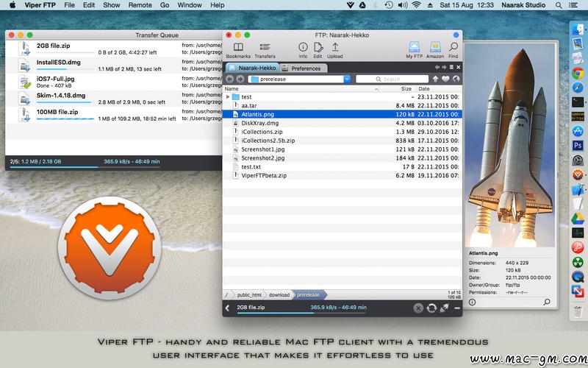Click the Atlantis.png shuttle preview image

click(x=510, y=145)
